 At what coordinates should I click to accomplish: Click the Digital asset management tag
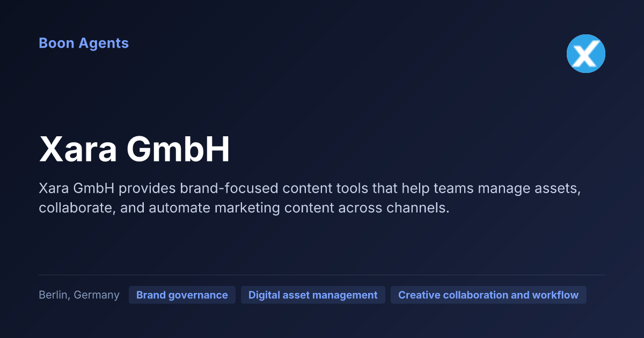click(x=313, y=295)
